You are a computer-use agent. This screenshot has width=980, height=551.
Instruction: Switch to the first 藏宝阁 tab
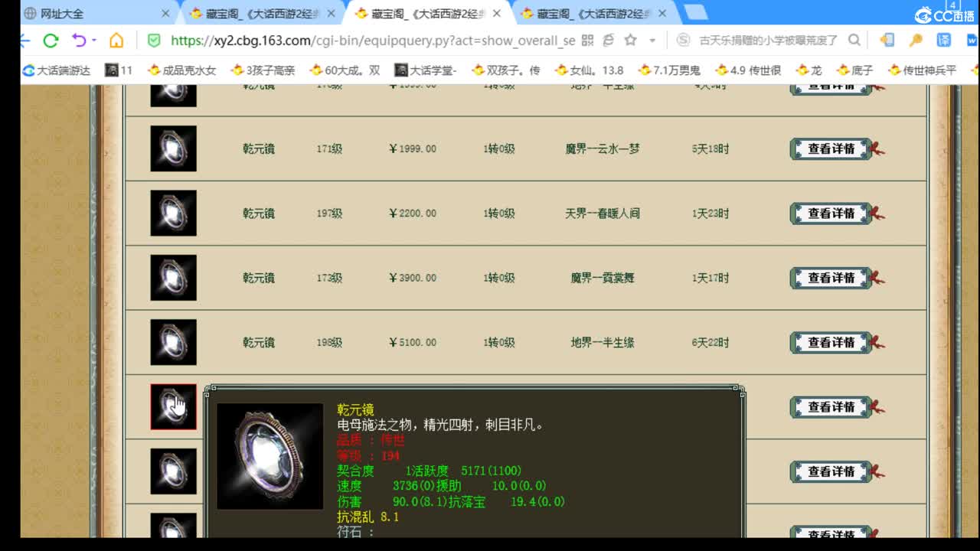[260, 14]
